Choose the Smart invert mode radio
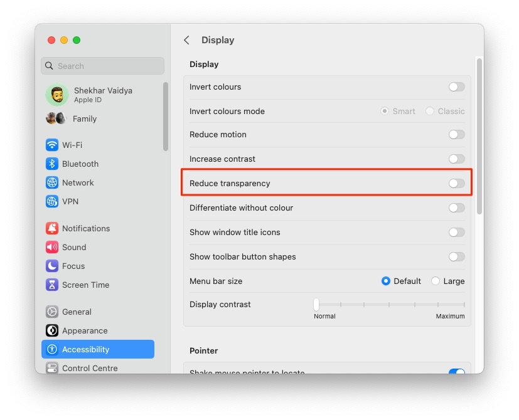 point(384,111)
